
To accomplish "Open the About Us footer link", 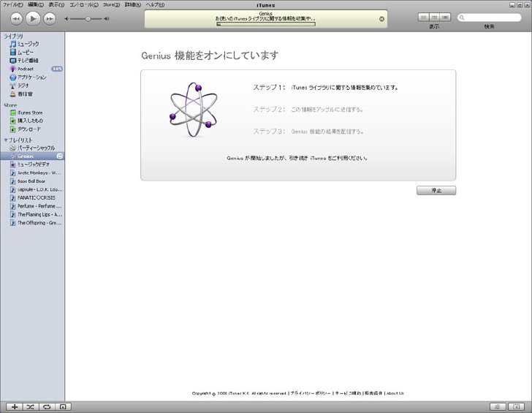I will point(395,393).
